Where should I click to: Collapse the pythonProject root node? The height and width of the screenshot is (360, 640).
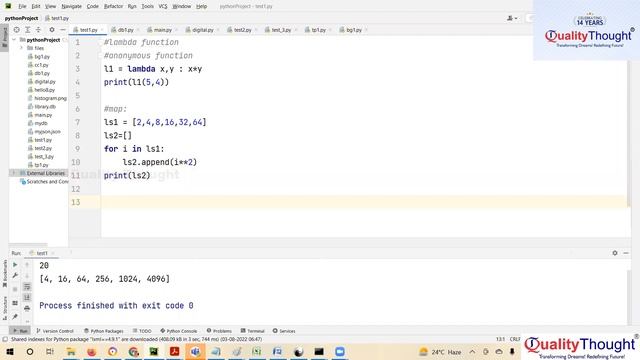(x=14, y=40)
